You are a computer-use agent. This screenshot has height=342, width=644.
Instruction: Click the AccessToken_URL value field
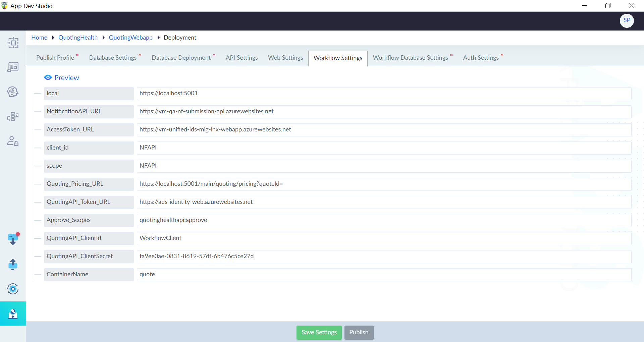[x=384, y=130]
